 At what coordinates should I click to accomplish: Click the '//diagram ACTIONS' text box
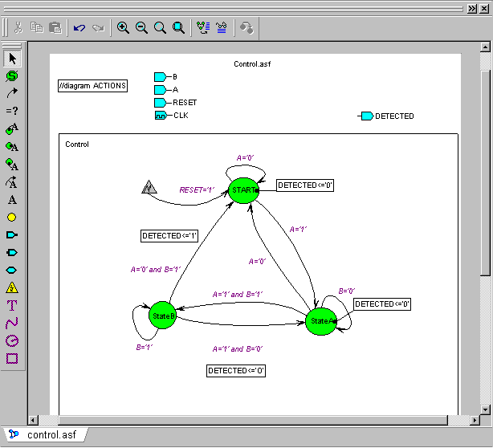[92, 86]
